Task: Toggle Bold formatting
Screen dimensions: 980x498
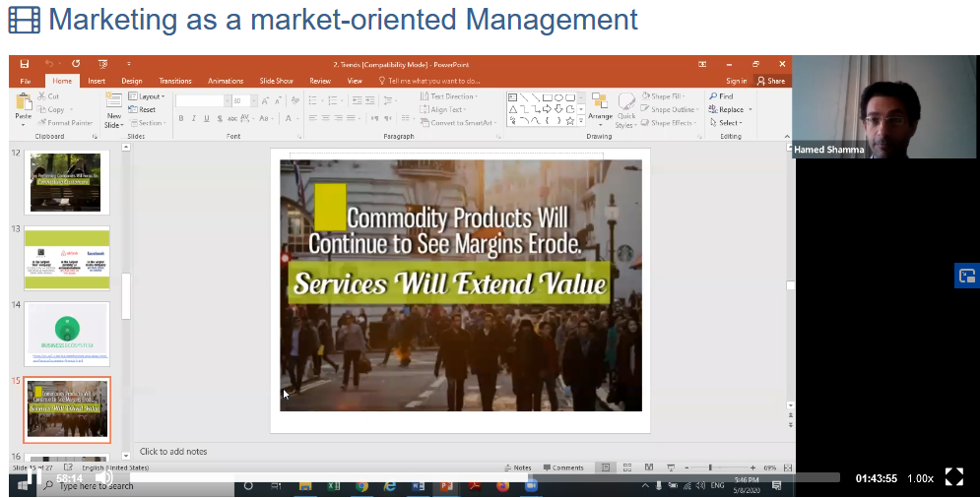Action: pyautogui.click(x=181, y=118)
